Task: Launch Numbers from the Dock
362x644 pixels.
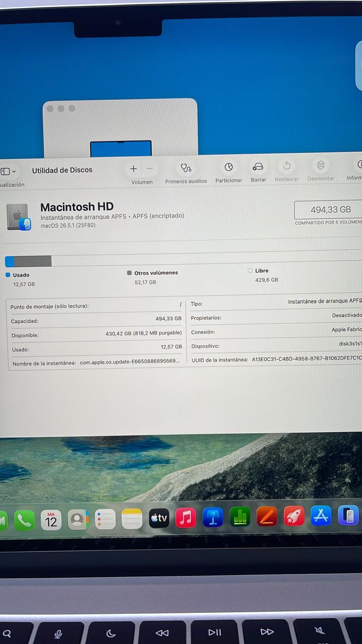Action: pos(240,517)
